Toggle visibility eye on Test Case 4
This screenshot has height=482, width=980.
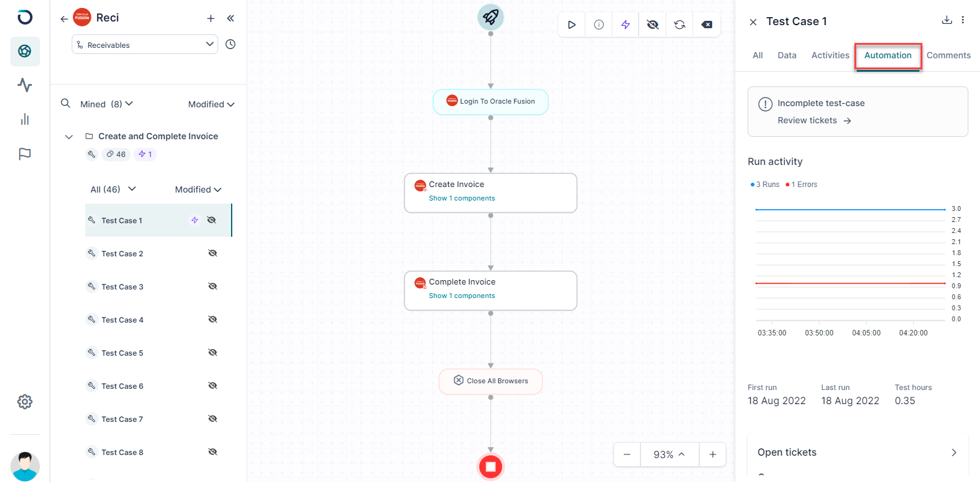213,319
